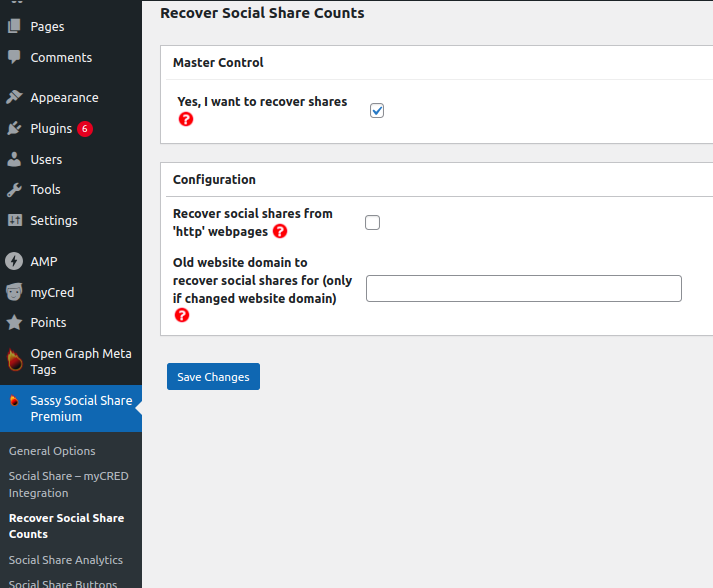Click the Pages sidebar icon

click(x=14, y=26)
